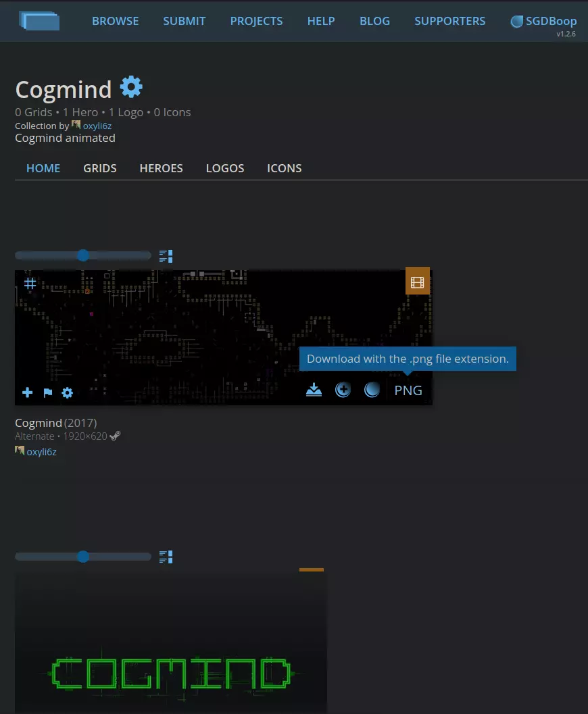Click oxyli6z avatar in Collection by line
The height and width of the screenshot is (714, 588).
pos(76,125)
